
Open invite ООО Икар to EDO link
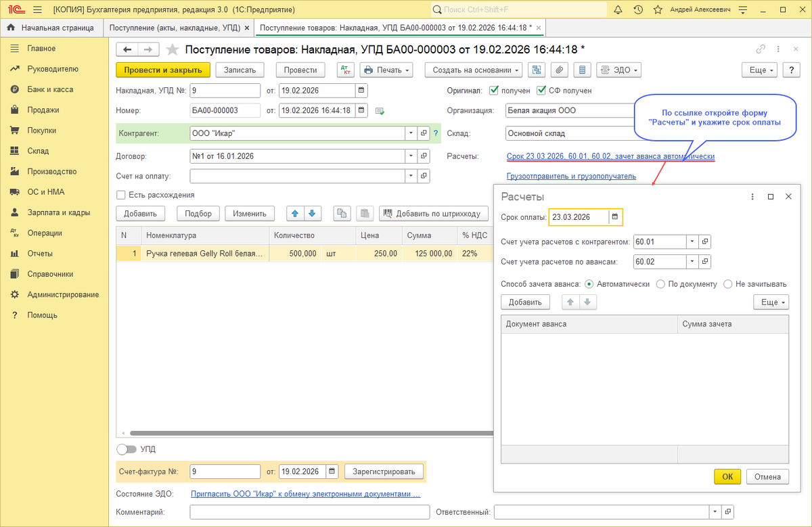click(306, 494)
